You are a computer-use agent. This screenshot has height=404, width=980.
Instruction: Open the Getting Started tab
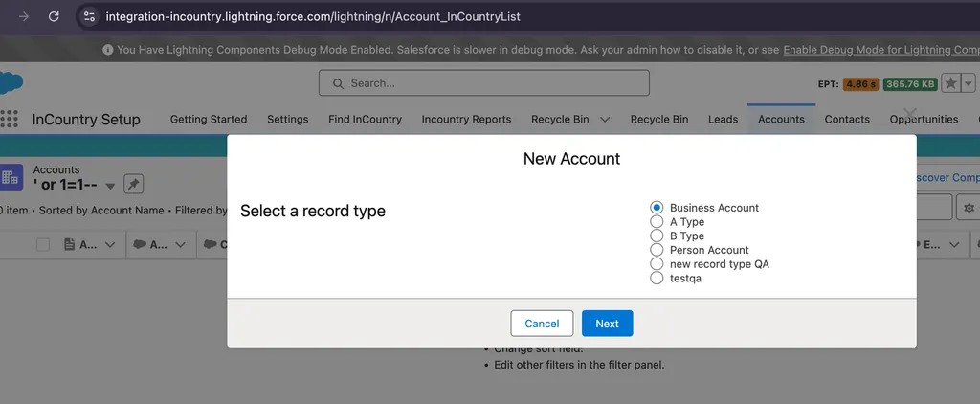(208, 119)
